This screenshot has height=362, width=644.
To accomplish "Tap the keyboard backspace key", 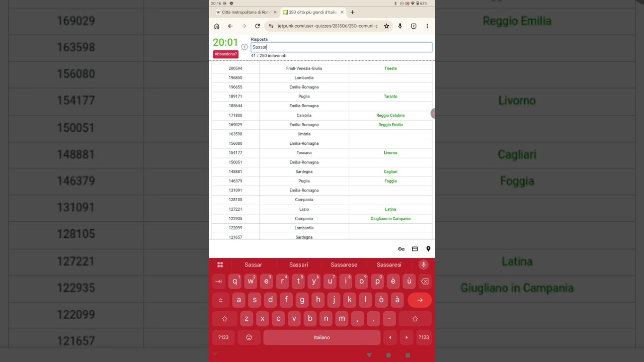I will tap(425, 282).
